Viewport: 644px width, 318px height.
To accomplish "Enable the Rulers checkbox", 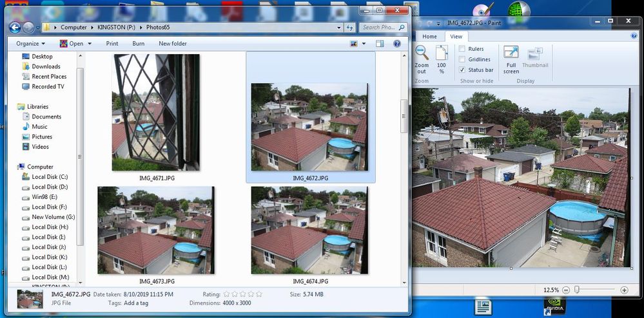I will click(x=462, y=49).
